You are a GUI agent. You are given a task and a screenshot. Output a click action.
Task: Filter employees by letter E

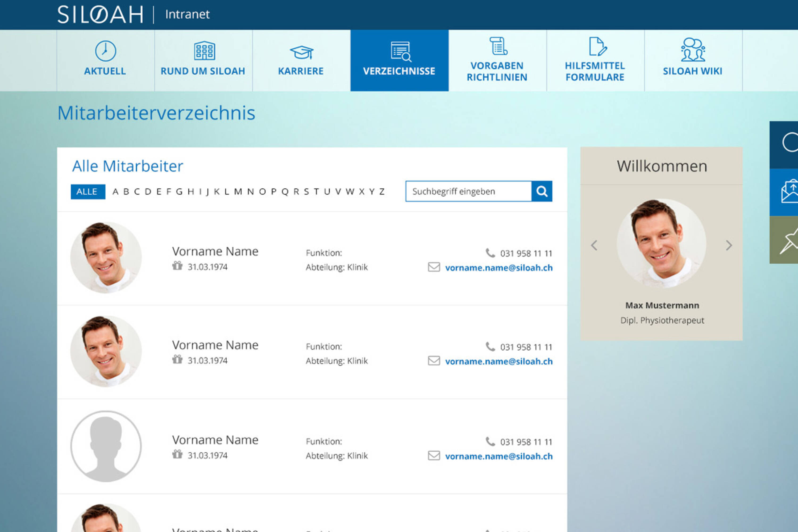[x=159, y=192]
